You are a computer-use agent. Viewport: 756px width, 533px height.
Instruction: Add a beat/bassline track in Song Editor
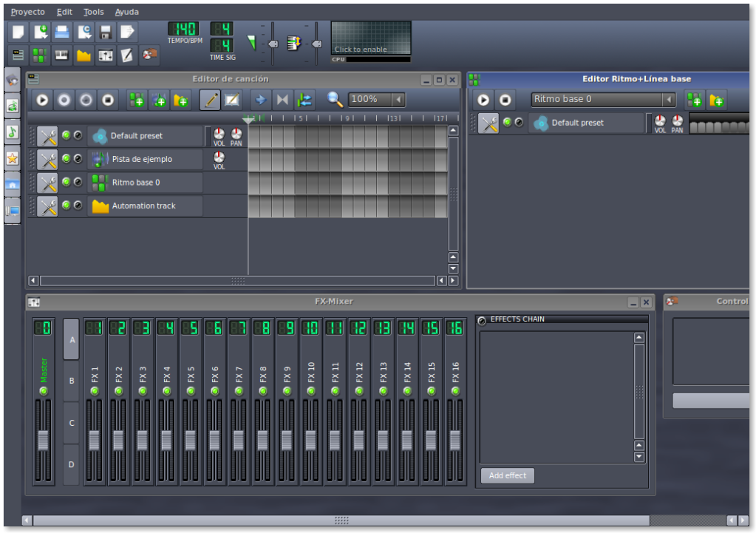point(137,101)
